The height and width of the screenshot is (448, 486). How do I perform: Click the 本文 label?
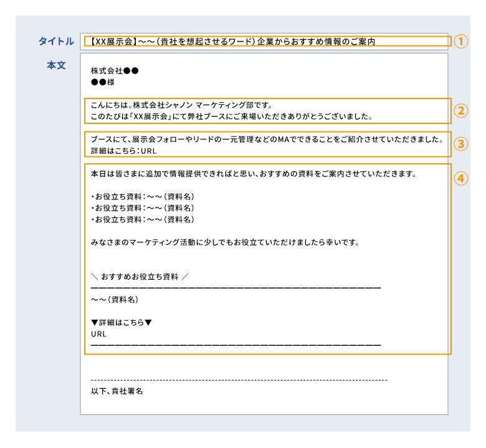click(56, 65)
